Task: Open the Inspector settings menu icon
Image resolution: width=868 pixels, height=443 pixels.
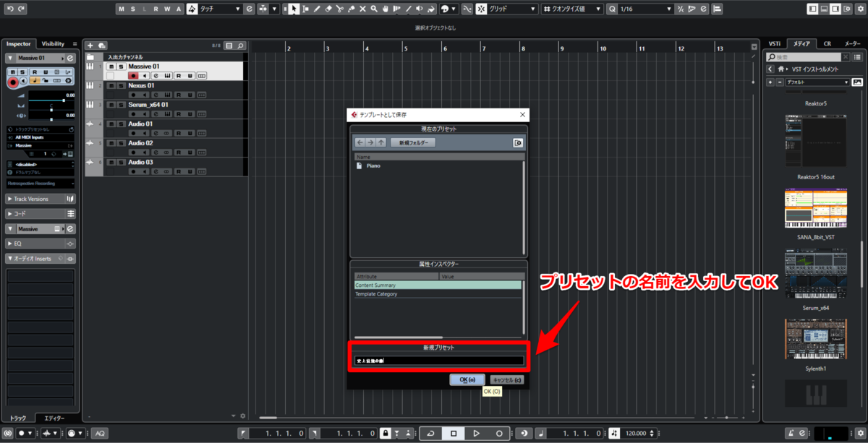Action: coord(73,43)
